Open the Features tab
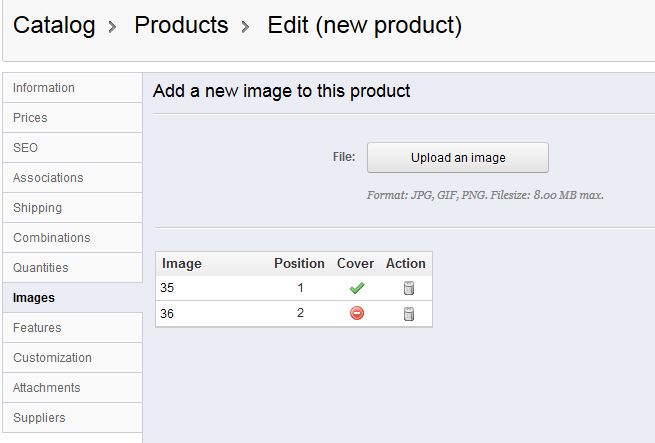 37,328
